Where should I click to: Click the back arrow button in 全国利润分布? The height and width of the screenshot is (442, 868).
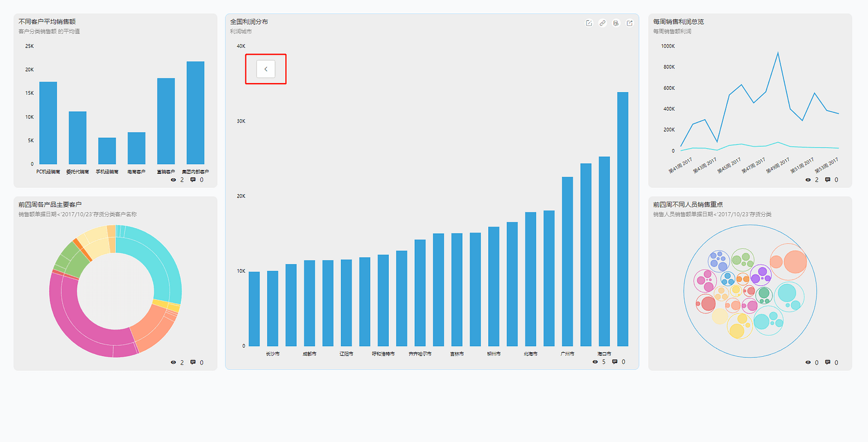[x=266, y=69]
